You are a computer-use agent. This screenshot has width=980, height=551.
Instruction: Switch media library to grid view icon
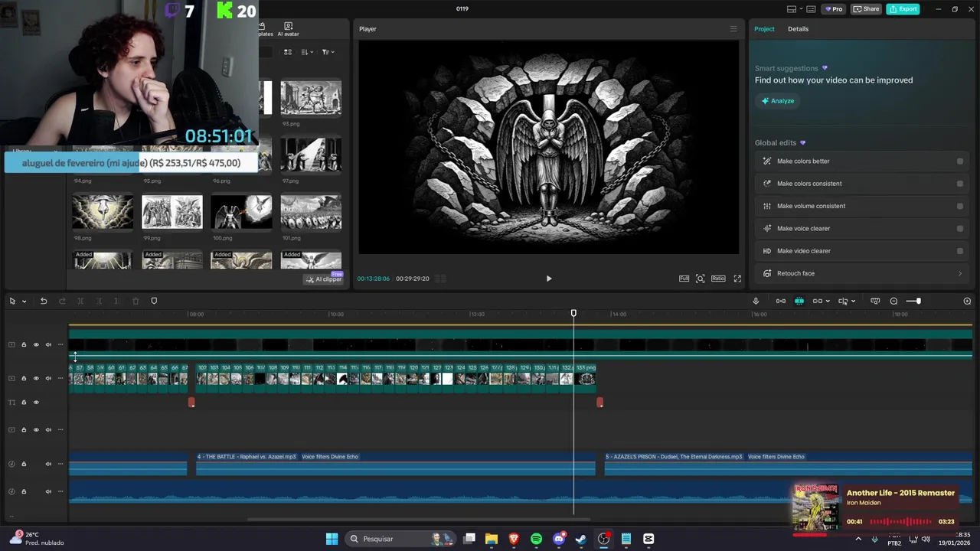pyautogui.click(x=288, y=52)
